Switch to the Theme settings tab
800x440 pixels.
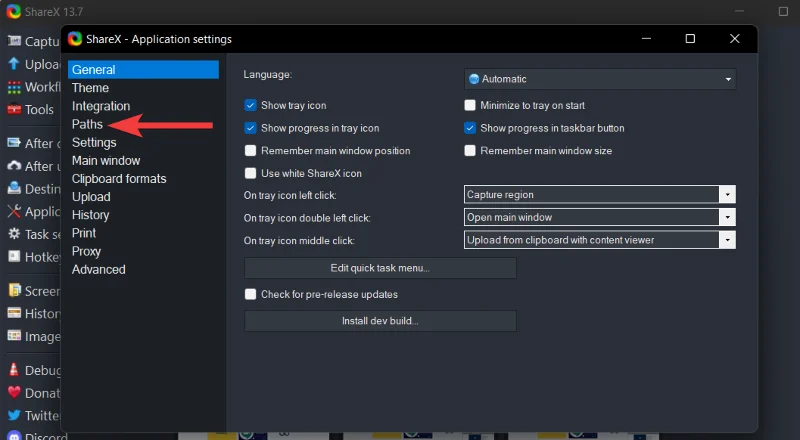point(90,88)
